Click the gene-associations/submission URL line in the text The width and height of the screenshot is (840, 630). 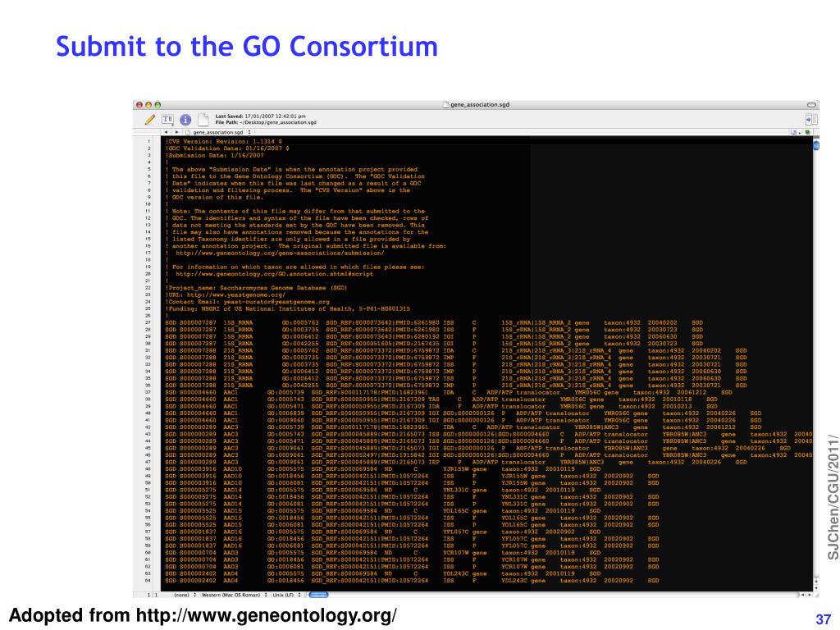280,253
